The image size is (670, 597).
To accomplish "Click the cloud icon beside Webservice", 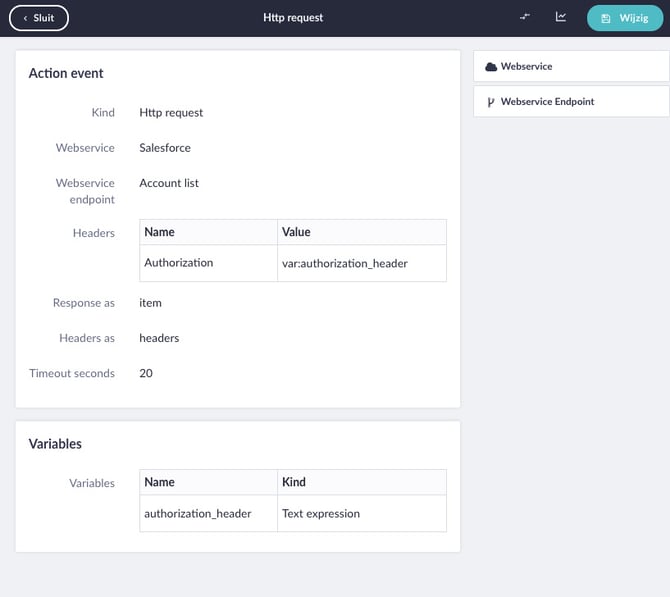I will pyautogui.click(x=491, y=67).
